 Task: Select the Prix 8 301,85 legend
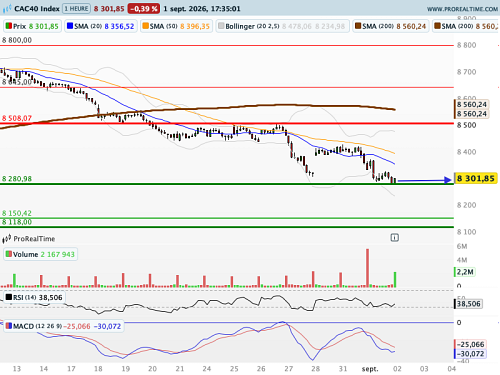33,26
